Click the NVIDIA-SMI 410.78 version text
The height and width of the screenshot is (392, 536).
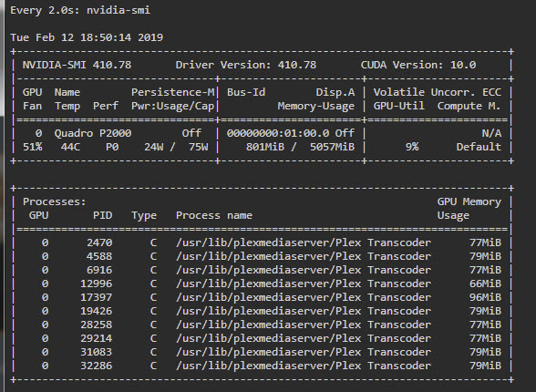click(77, 65)
